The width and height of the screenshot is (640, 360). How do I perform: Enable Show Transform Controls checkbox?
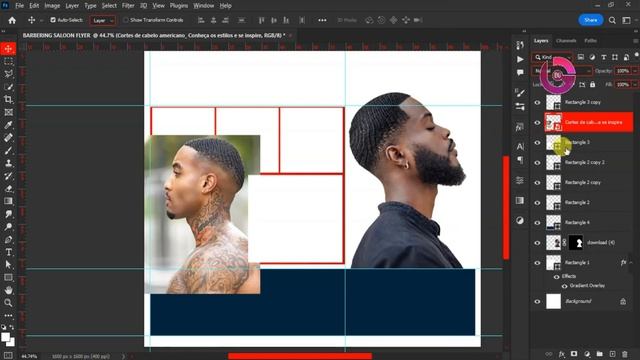click(126, 20)
